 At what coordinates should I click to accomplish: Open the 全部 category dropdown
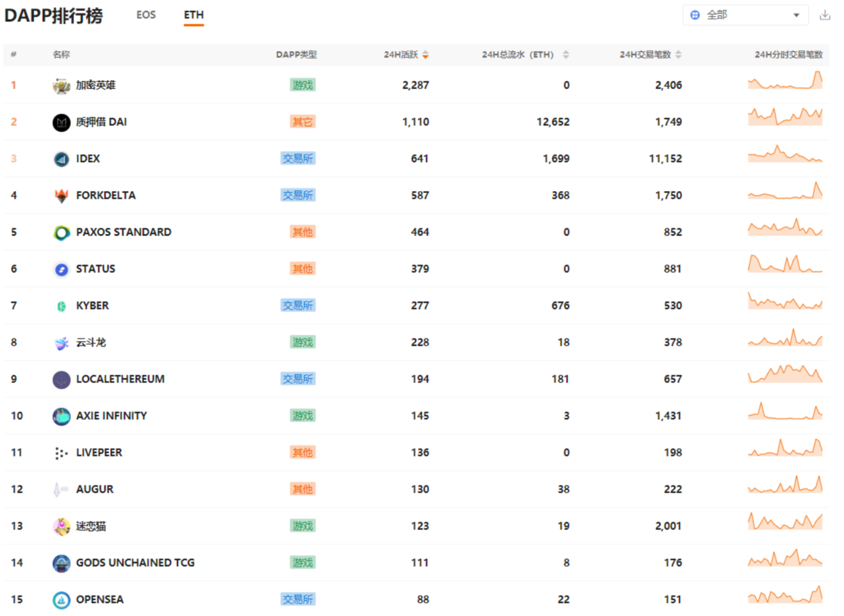point(745,15)
